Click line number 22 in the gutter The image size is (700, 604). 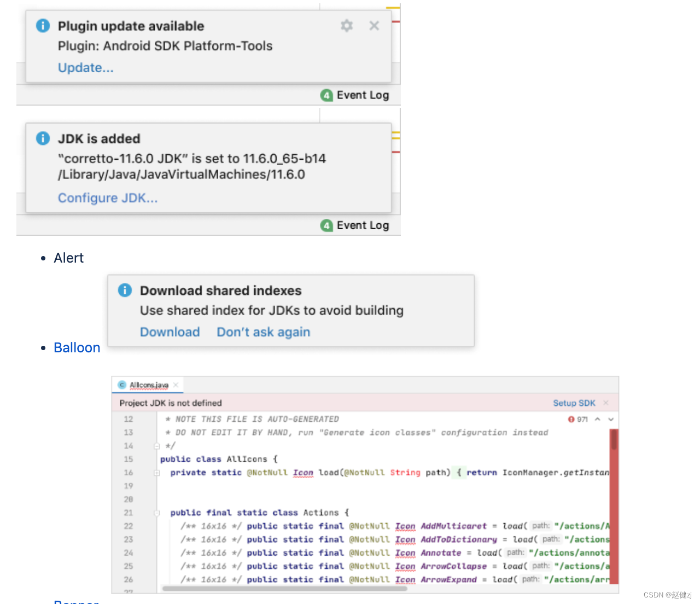click(129, 526)
